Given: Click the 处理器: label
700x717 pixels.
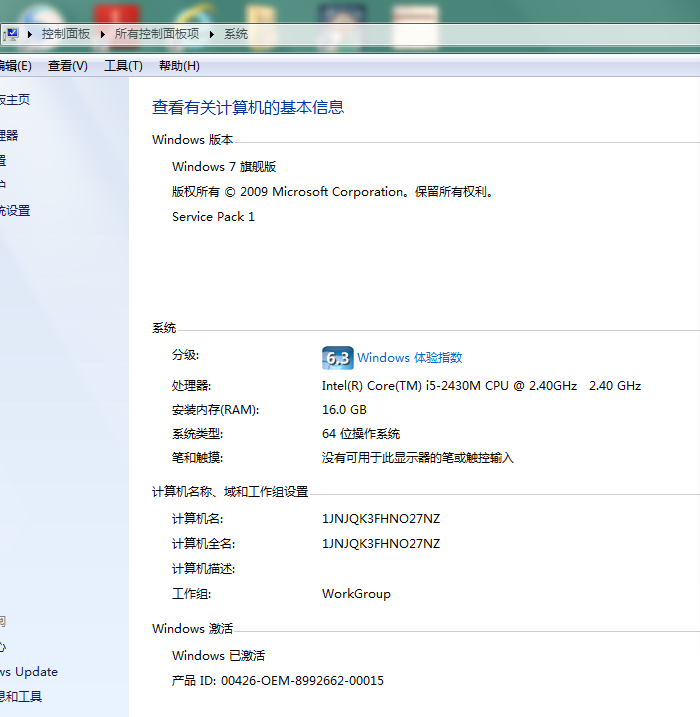Looking at the screenshot, I should pos(192,386).
